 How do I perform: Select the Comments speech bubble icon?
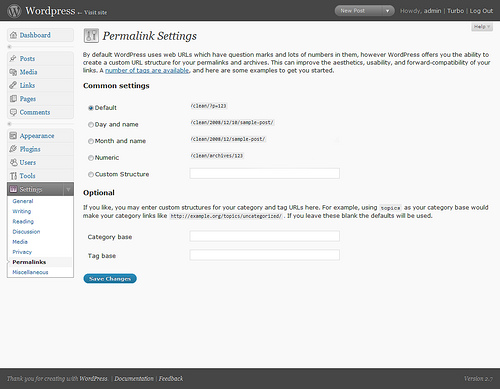click(13, 112)
